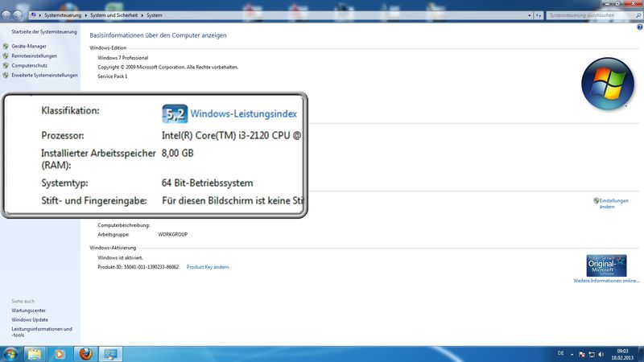Open Firefox from the taskbar
The image size is (644, 362).
tap(85, 354)
